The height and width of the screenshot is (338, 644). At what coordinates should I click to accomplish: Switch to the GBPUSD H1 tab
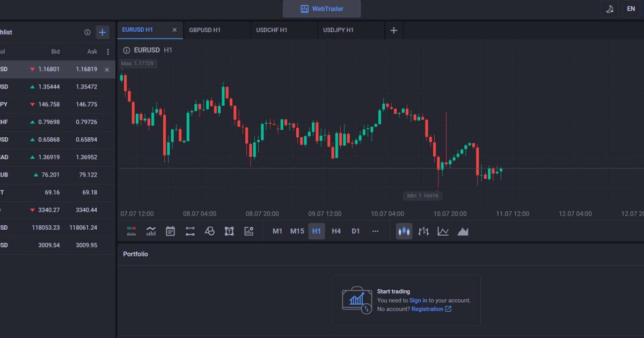pos(205,30)
